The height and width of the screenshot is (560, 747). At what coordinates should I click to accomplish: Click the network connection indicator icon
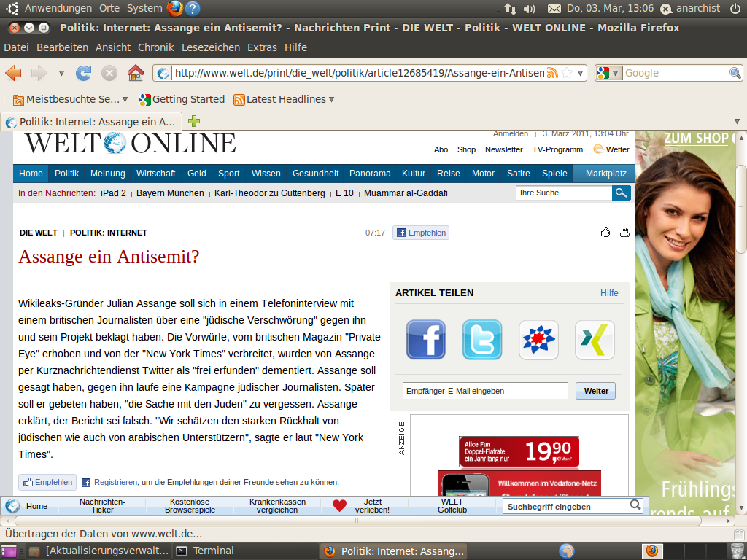tap(510, 9)
